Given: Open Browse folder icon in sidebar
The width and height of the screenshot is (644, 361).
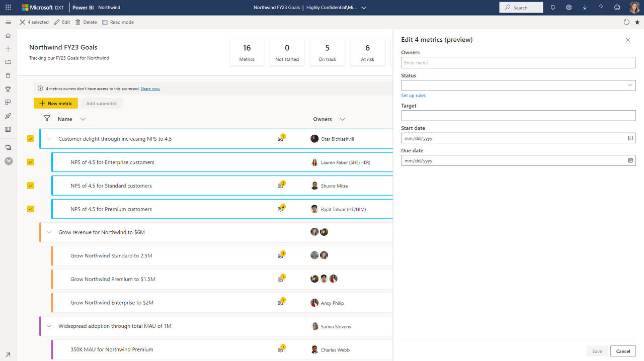Looking at the screenshot, I should tap(8, 62).
